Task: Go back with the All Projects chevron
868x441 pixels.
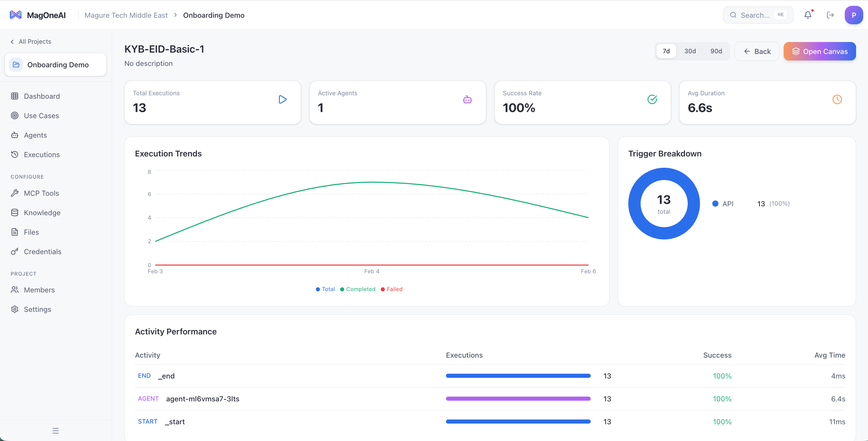Action: coord(12,41)
